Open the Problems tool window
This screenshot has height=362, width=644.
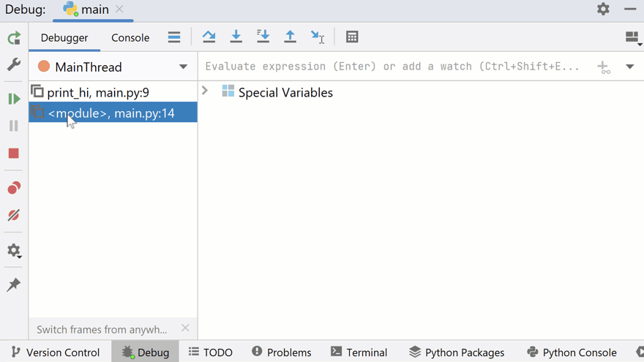(282, 352)
